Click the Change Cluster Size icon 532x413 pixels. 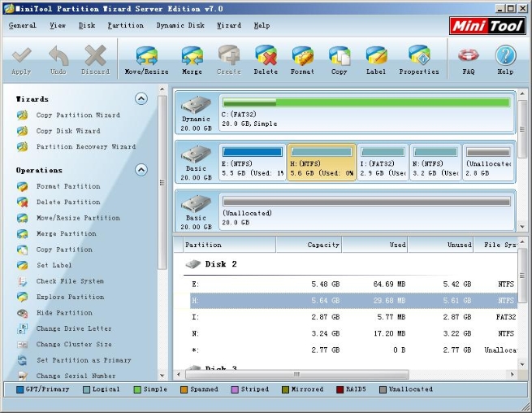point(23,345)
